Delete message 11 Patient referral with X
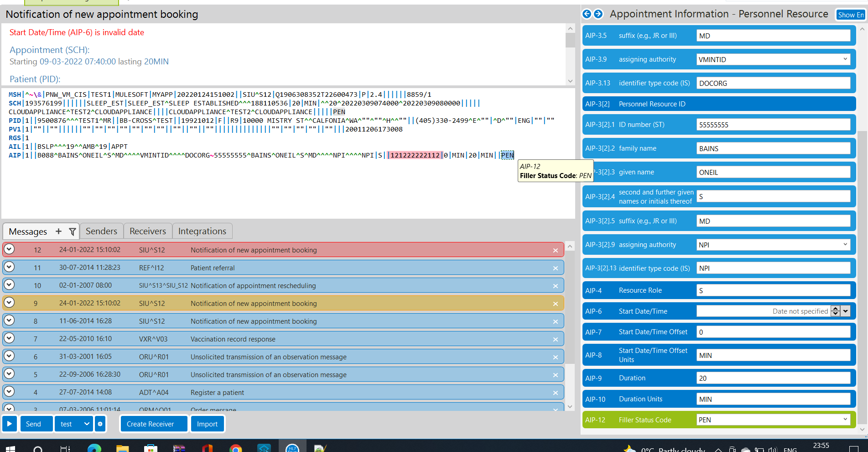 pyautogui.click(x=556, y=268)
